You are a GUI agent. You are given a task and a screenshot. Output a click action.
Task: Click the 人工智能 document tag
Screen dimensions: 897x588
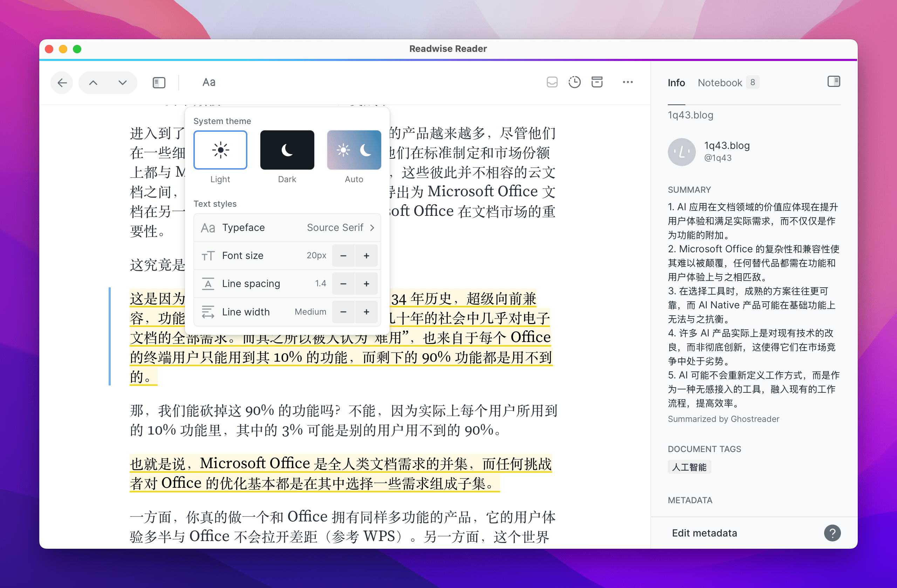click(x=689, y=467)
